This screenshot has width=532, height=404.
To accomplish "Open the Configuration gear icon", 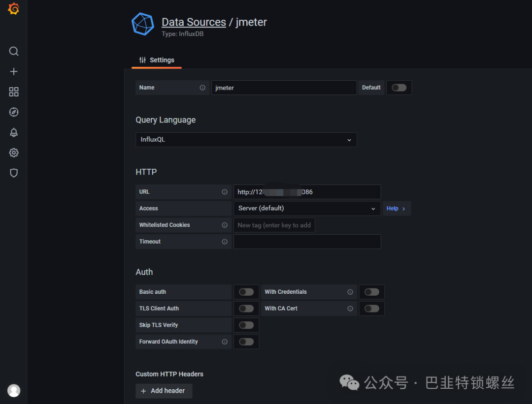I will pyautogui.click(x=14, y=153).
